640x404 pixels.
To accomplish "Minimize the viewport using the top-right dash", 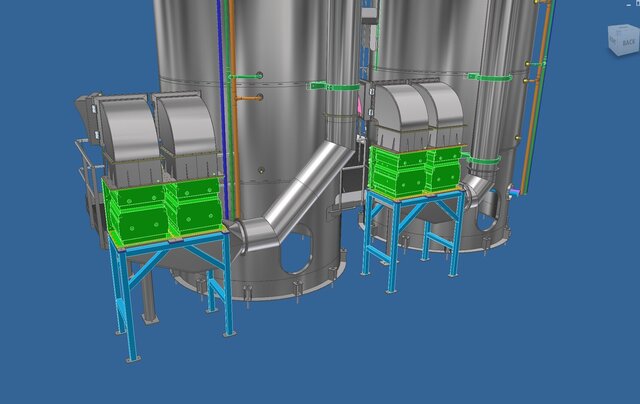I will tap(627, 4).
